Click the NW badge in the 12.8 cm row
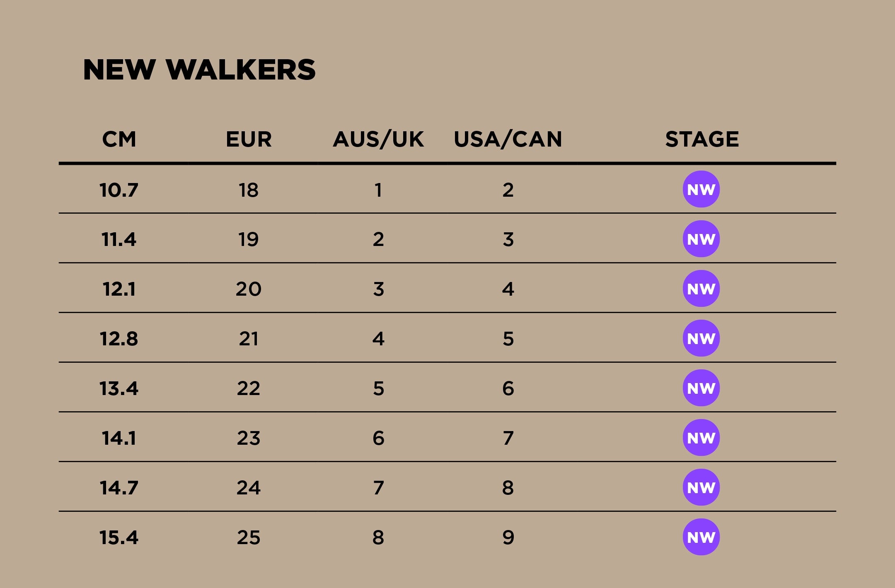 pos(701,338)
